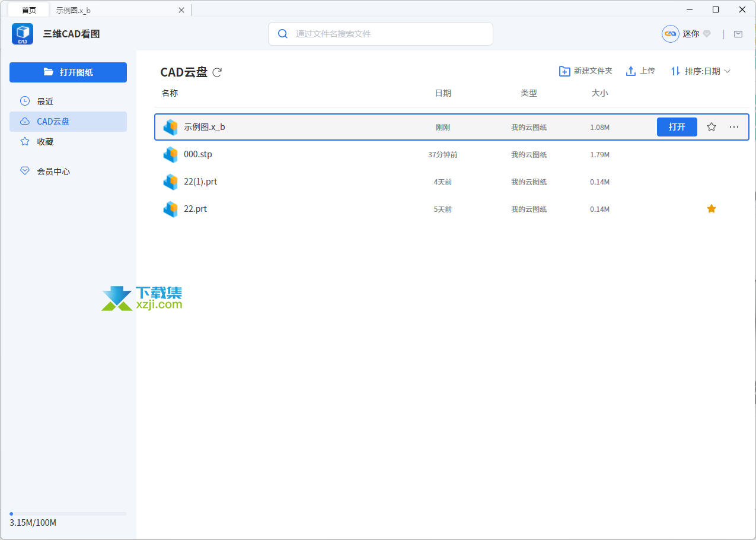This screenshot has height=540, width=756.
Task: Select the 000.stp file name
Action: click(198, 154)
